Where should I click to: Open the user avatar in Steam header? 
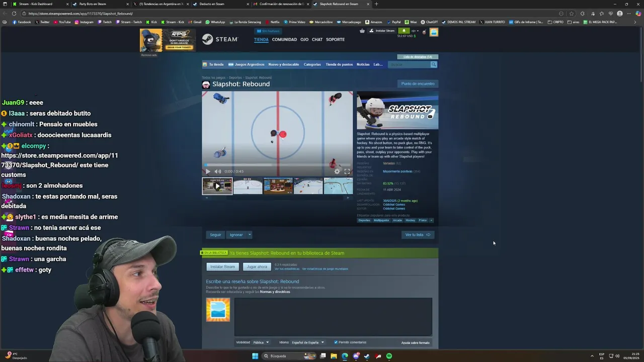(434, 32)
